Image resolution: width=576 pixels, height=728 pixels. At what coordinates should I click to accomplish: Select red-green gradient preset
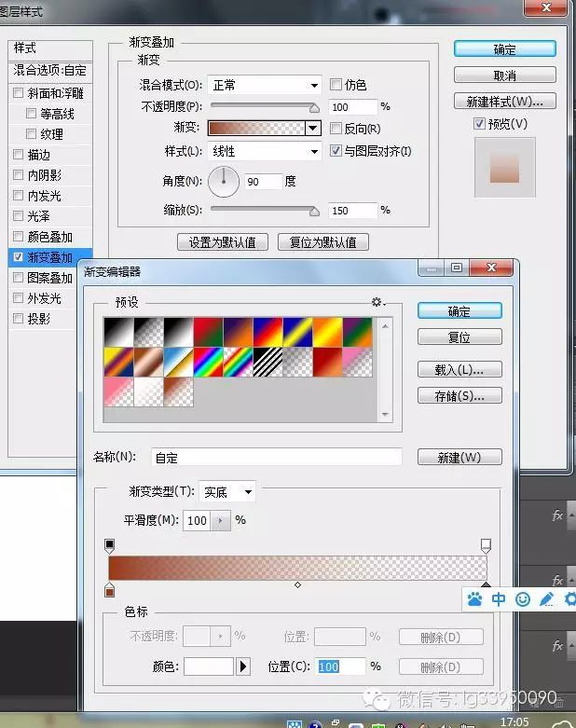[x=209, y=332]
